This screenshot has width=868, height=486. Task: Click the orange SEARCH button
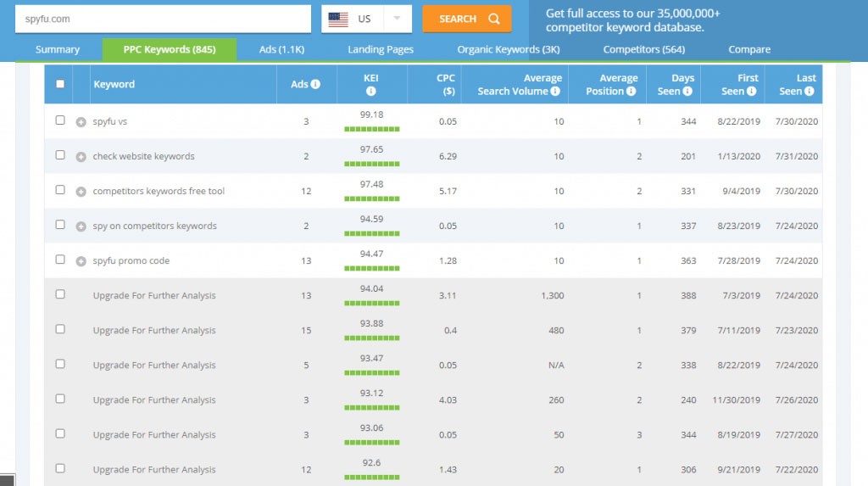467,19
